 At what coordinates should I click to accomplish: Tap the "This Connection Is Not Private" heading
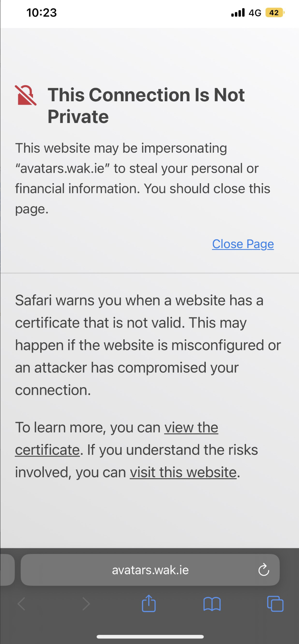pyautogui.click(x=146, y=105)
